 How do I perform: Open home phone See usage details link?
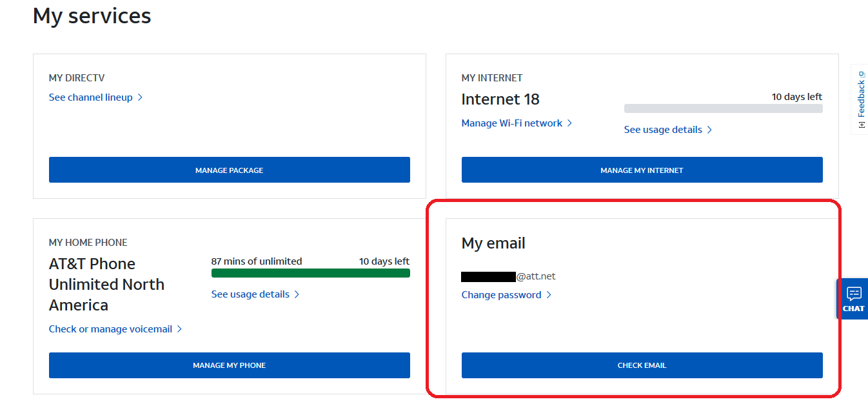click(255, 294)
